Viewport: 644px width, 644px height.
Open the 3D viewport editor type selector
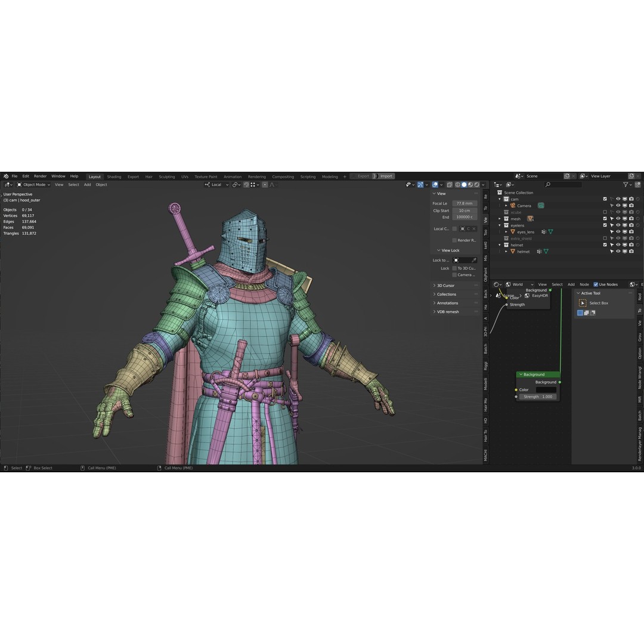point(8,185)
